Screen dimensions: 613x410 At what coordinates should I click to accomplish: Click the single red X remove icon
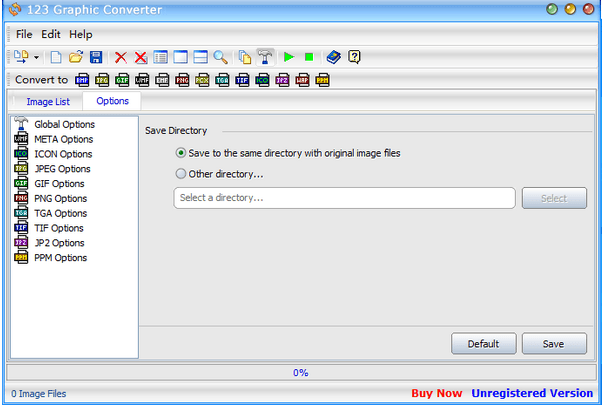click(121, 57)
